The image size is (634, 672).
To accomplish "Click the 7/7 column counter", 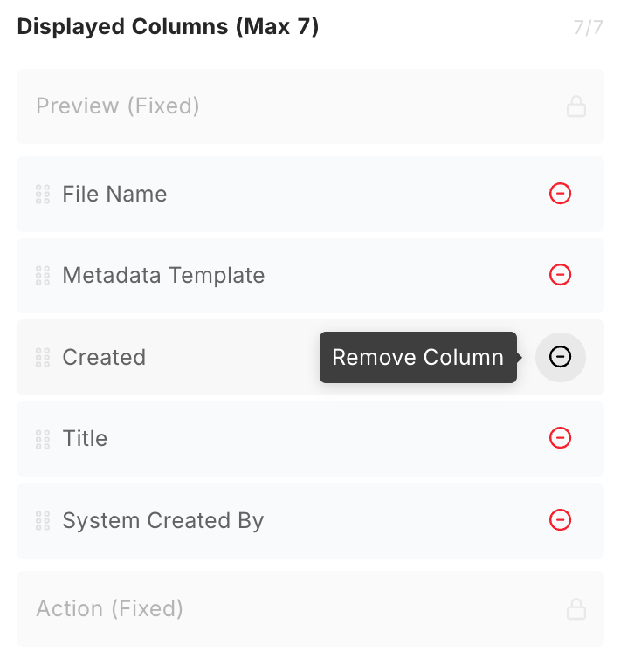I will (588, 27).
